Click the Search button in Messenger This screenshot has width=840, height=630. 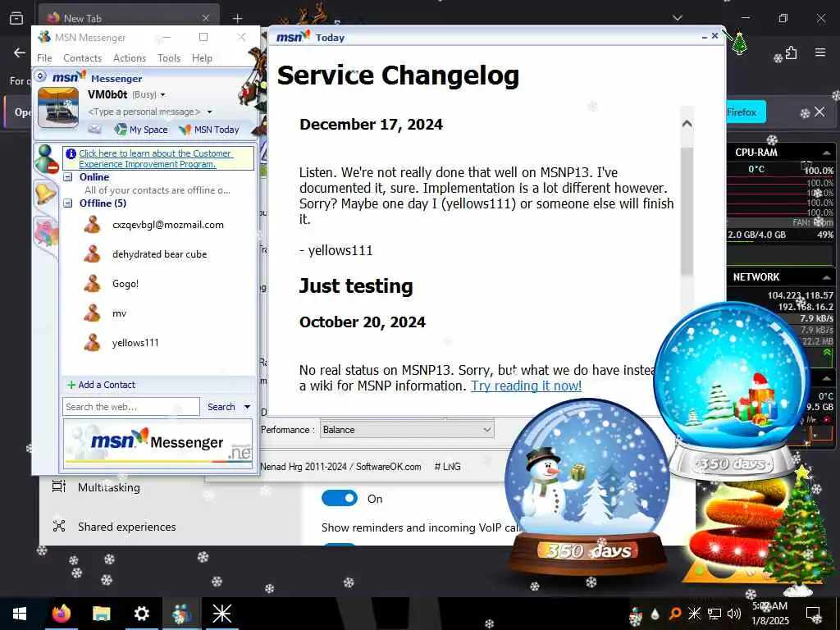click(221, 407)
